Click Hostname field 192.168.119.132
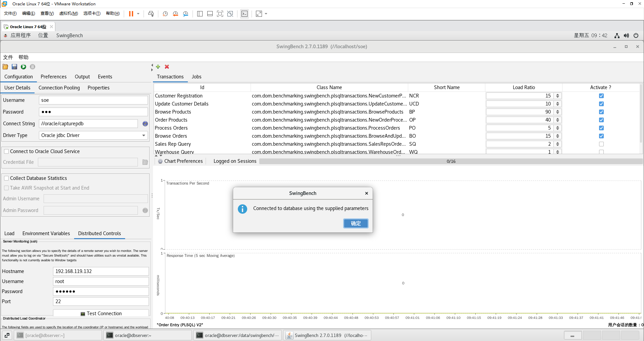Viewport: 644px width, 341px height. click(101, 271)
